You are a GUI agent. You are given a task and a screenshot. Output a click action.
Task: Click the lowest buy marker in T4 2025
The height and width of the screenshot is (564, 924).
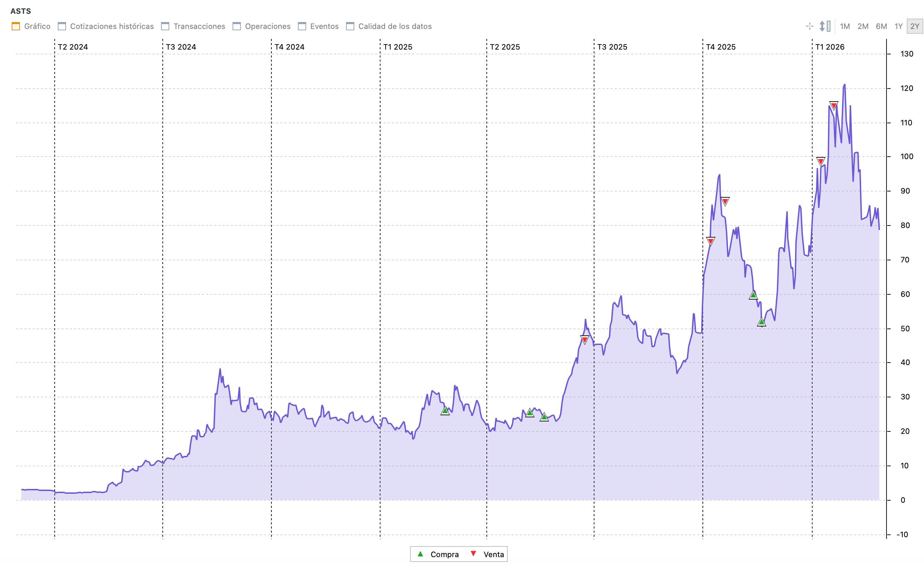(x=761, y=322)
